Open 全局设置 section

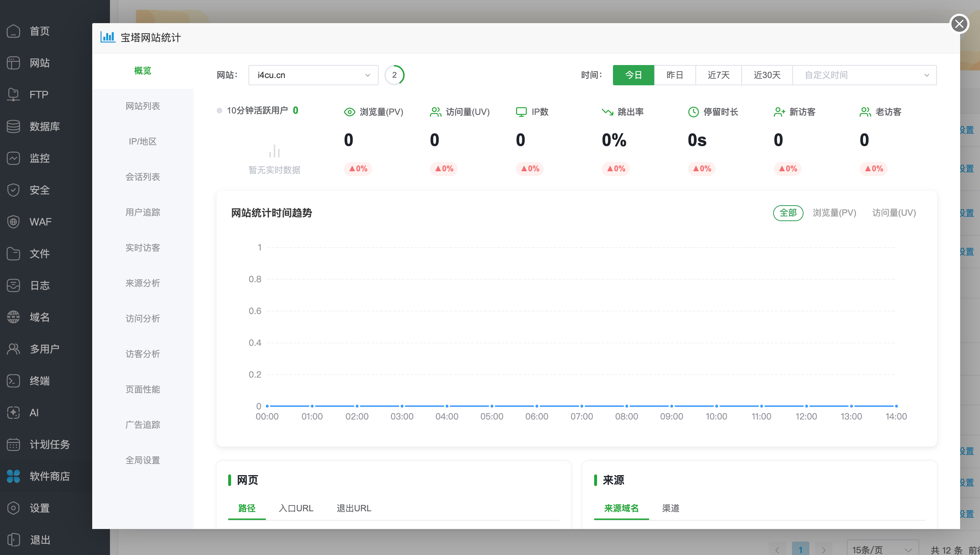tap(143, 460)
